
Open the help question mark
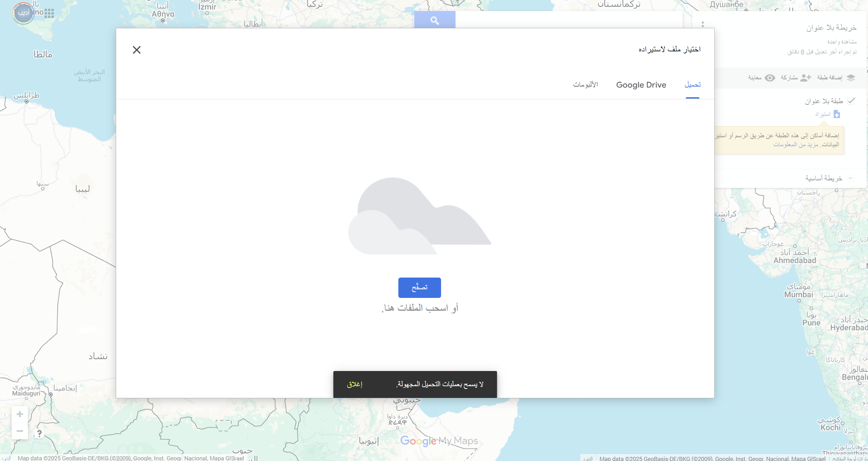[x=39, y=433]
